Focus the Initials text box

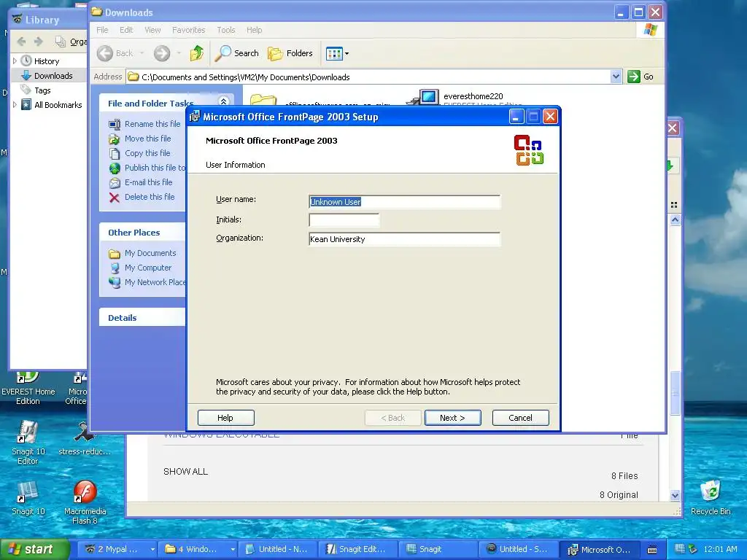tap(344, 220)
